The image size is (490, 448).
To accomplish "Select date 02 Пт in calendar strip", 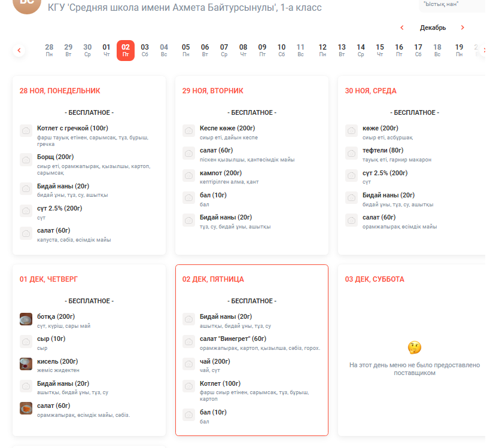I will tap(126, 50).
